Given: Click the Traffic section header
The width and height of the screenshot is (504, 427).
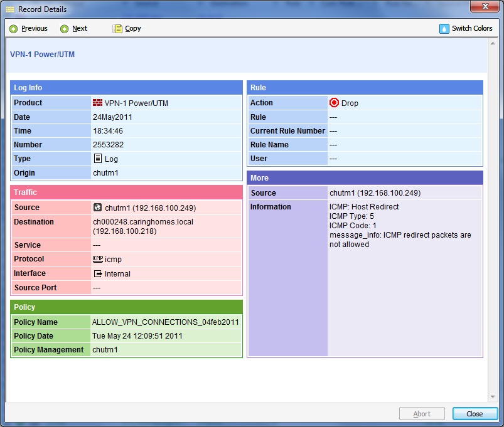Looking at the screenshot, I should (x=126, y=192).
